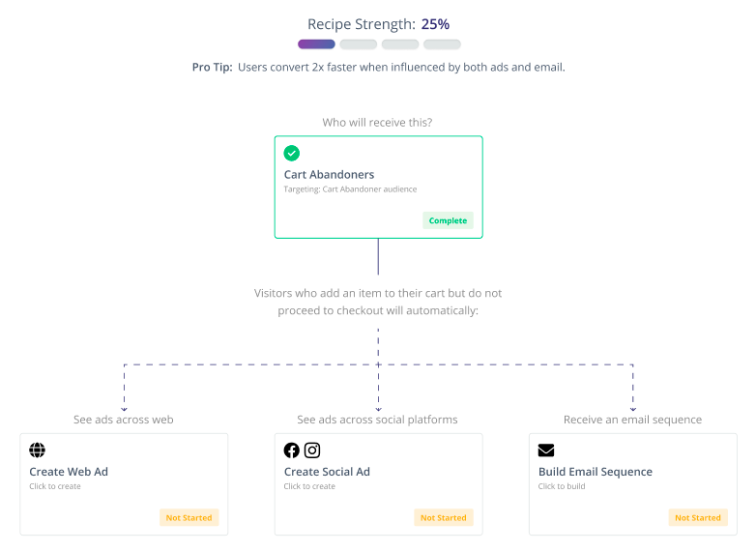Select Create Web Ad title

tap(69, 472)
